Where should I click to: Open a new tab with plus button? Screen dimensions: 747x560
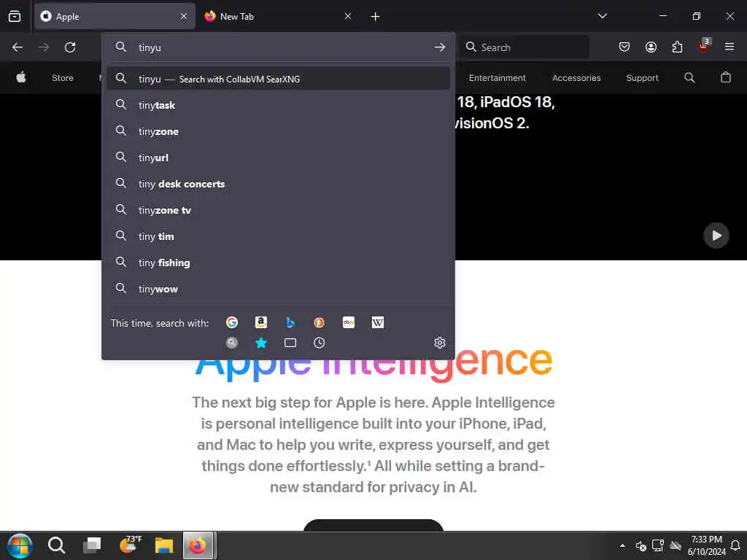pyautogui.click(x=376, y=17)
